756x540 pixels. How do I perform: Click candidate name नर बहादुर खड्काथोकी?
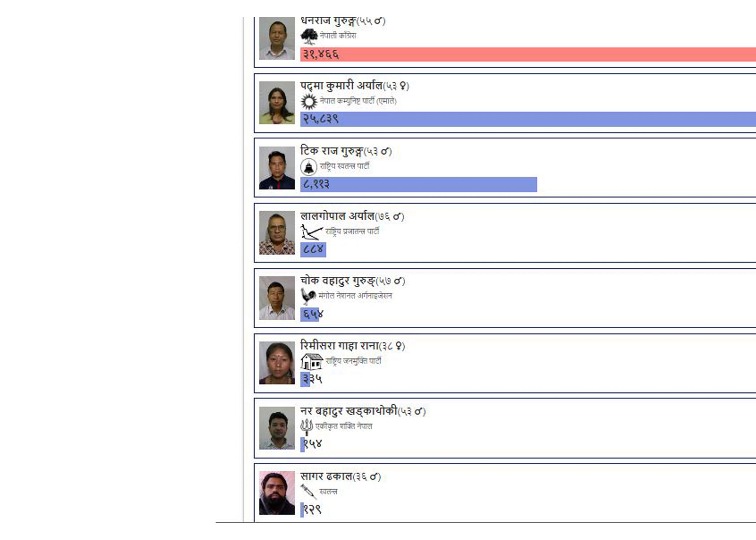tap(349, 411)
